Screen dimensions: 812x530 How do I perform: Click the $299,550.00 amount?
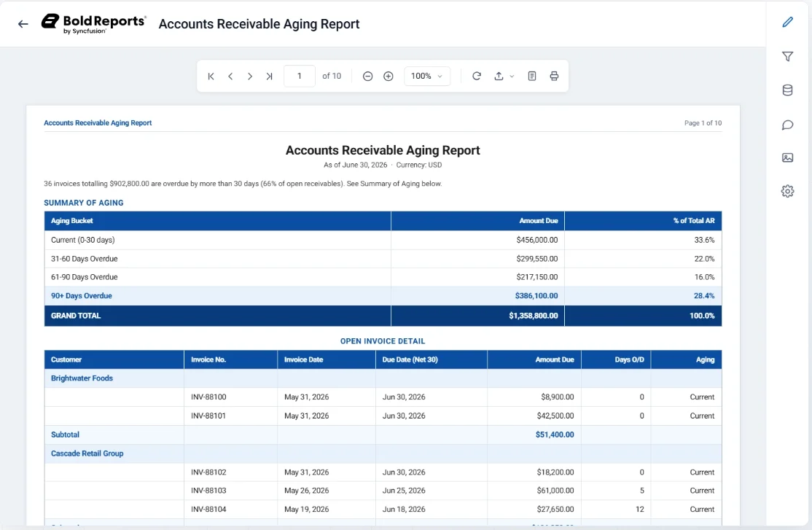[537, 259]
